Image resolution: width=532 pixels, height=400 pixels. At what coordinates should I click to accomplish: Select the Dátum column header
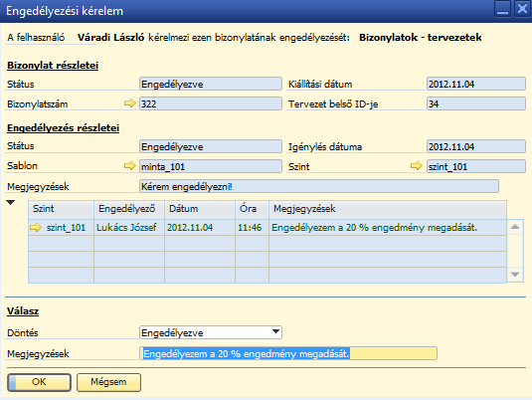coord(200,209)
